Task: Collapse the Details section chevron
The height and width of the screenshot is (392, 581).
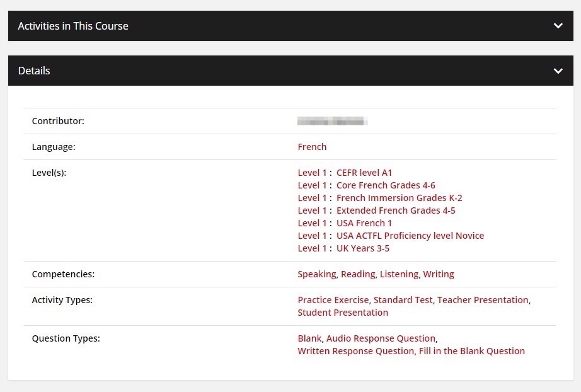Action: tap(558, 71)
